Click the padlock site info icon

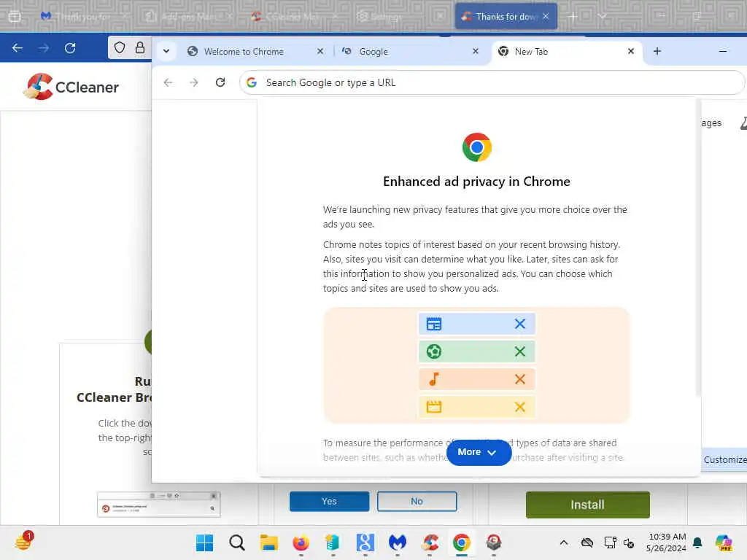click(x=139, y=47)
